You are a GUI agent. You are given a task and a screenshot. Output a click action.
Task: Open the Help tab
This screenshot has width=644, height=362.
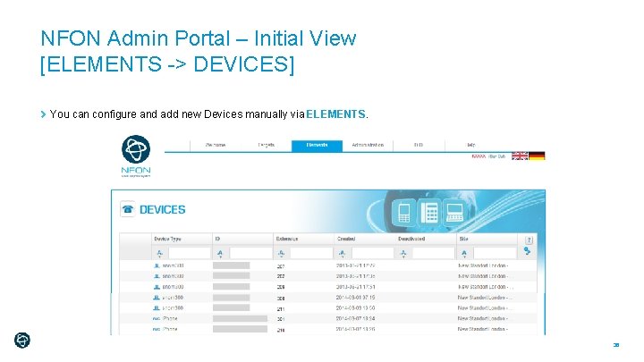470,146
